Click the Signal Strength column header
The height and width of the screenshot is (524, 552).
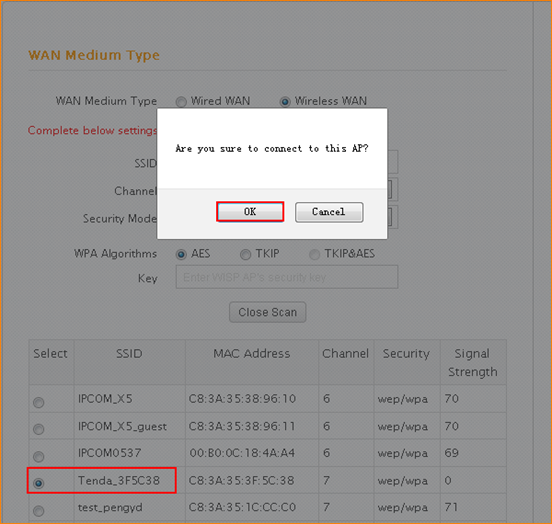pyautogui.click(x=472, y=362)
